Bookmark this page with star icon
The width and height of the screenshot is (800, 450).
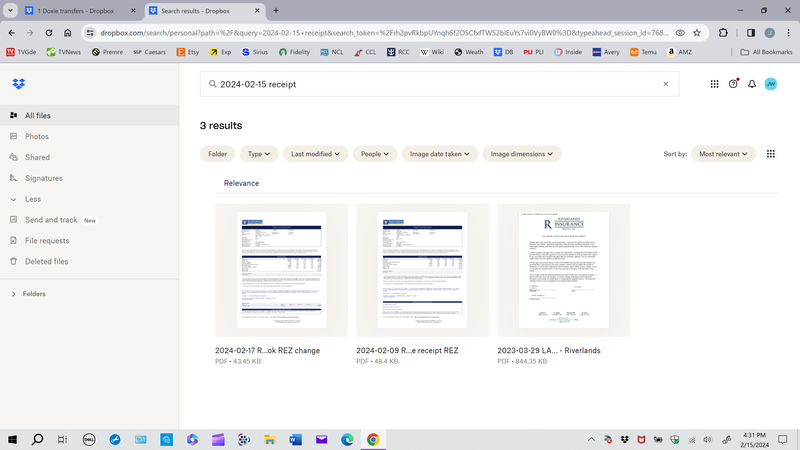(x=696, y=33)
